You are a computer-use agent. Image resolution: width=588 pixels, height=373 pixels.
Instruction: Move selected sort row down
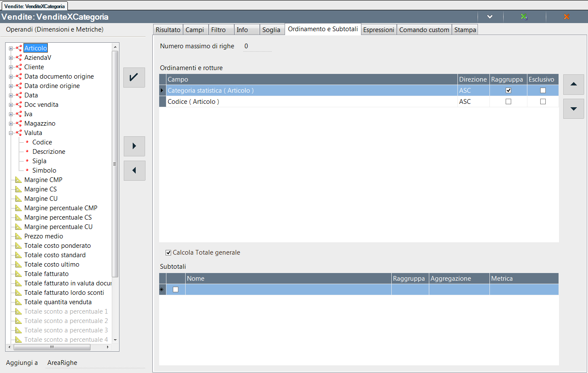(x=573, y=109)
